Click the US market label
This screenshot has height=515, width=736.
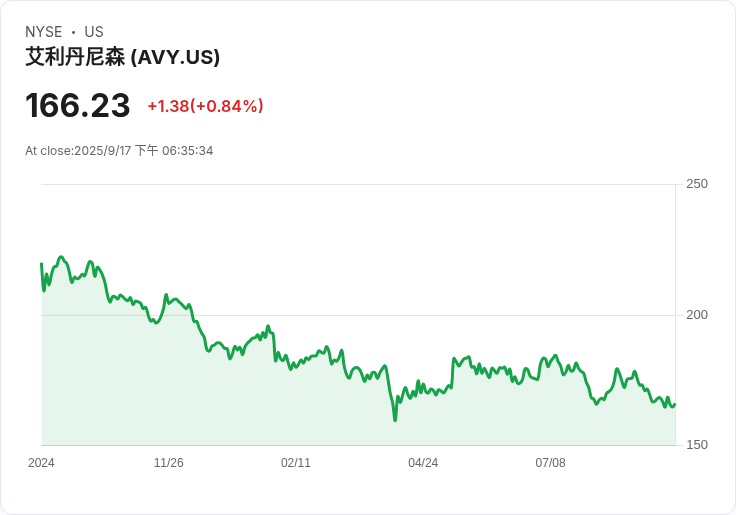(94, 32)
